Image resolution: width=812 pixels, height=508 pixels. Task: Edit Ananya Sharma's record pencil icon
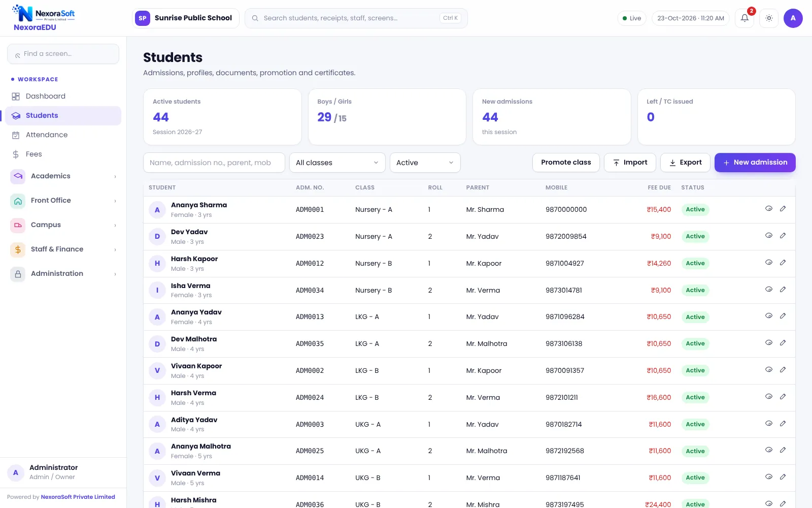(783, 209)
